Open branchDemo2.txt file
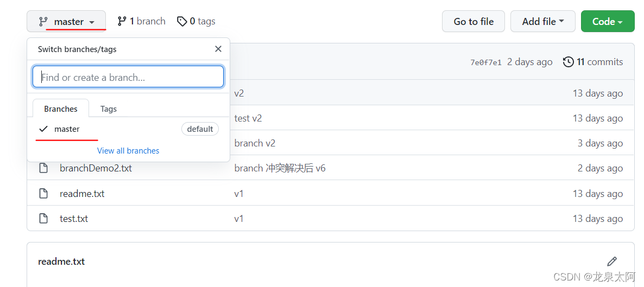 (96, 168)
